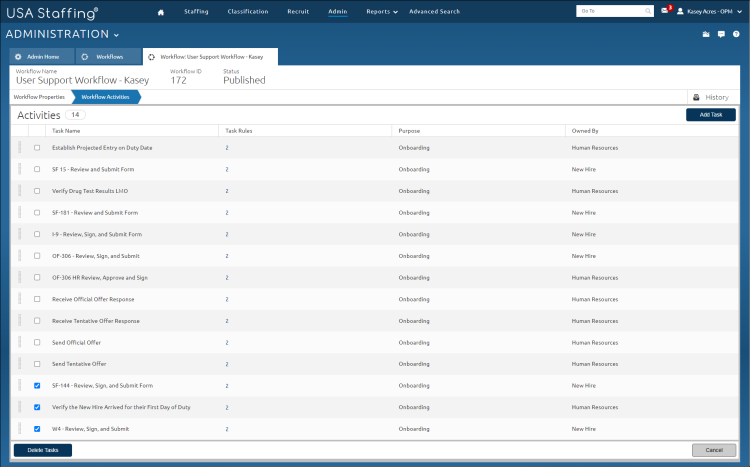Click the History printer icon

pos(696,97)
